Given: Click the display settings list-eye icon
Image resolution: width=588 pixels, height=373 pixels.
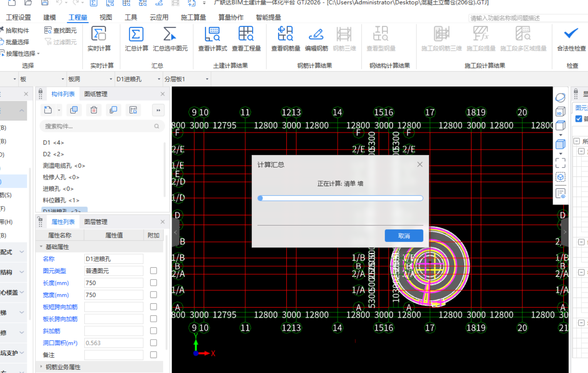Looking at the screenshot, I should [x=560, y=193].
